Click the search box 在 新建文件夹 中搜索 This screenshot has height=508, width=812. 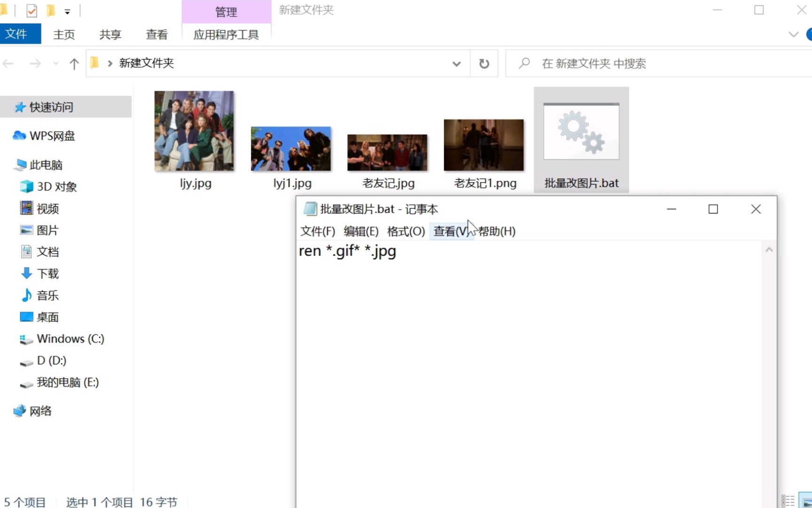coord(658,63)
